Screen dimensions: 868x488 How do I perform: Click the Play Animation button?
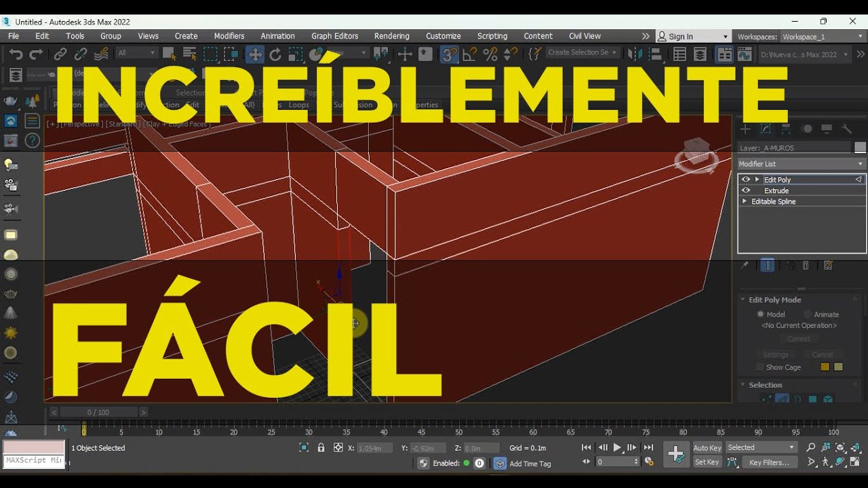[x=617, y=447]
